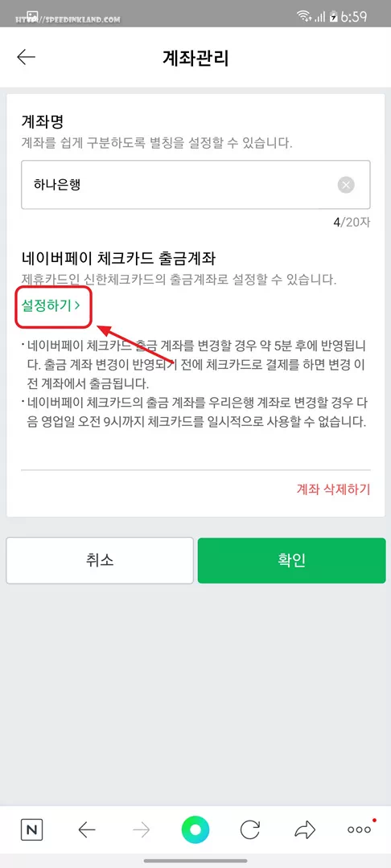Go back with browser back arrow
The height and width of the screenshot is (868, 391).
click(87, 829)
